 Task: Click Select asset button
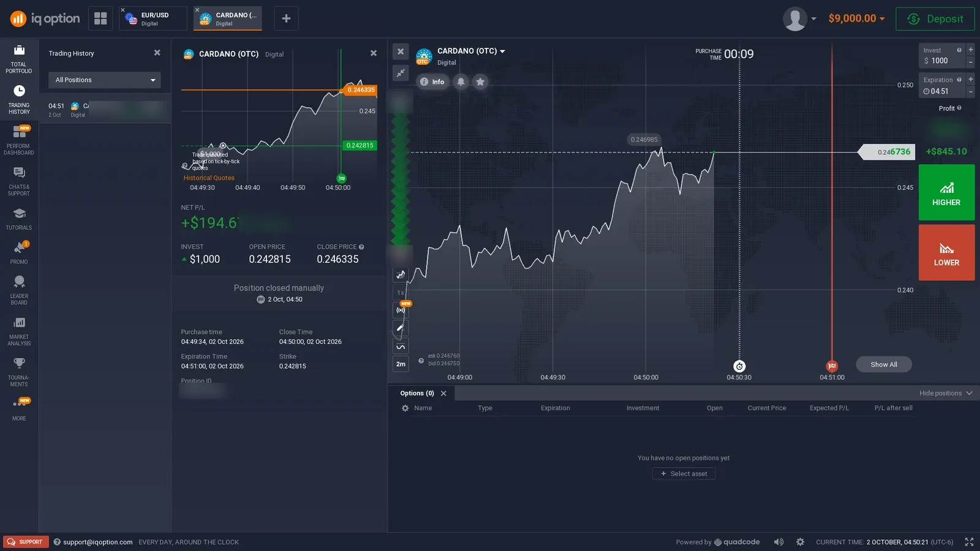[x=684, y=474]
